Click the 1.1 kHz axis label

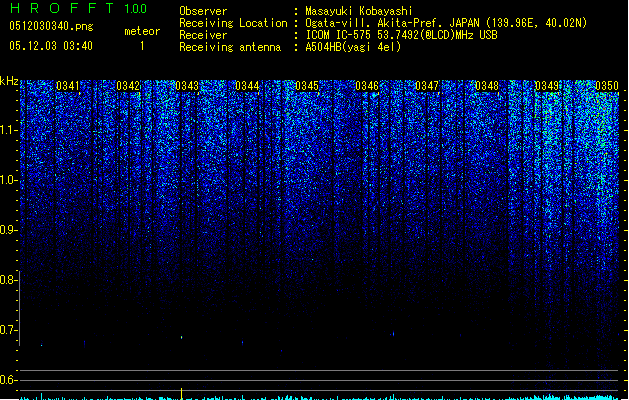[8, 130]
